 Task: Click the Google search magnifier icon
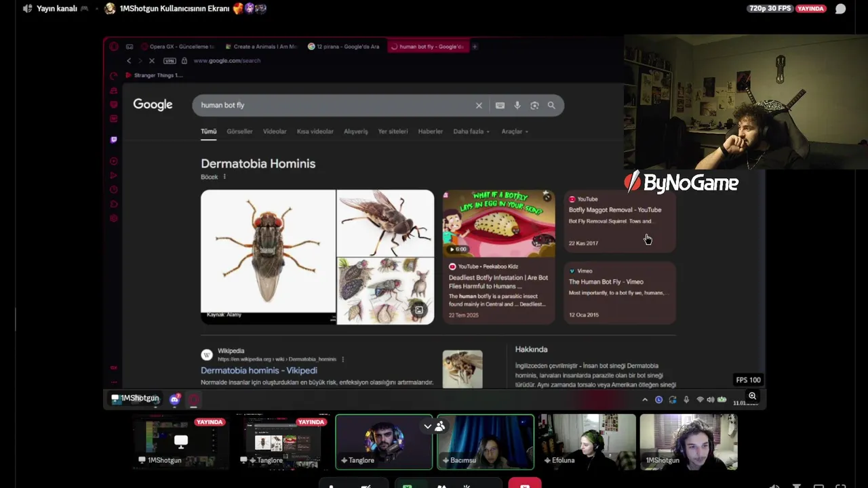click(x=551, y=105)
